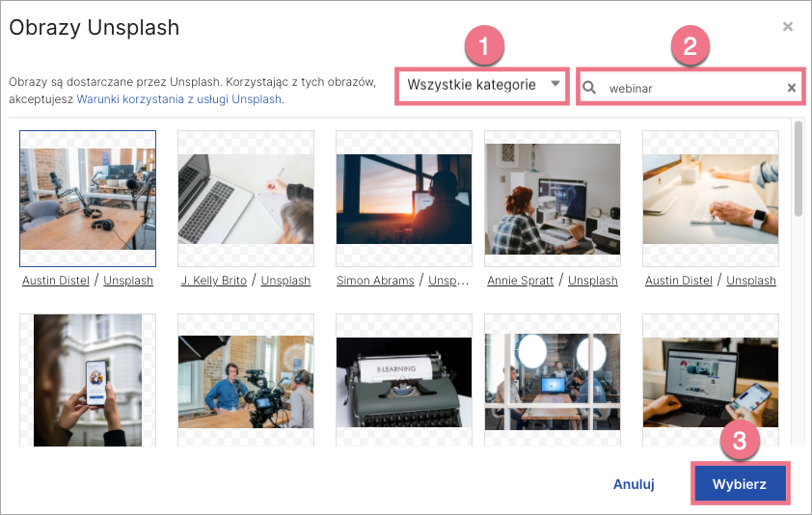Open the Warunki korzystania z usługi Unsplash link
The width and height of the screenshot is (812, 515).
click(179, 99)
